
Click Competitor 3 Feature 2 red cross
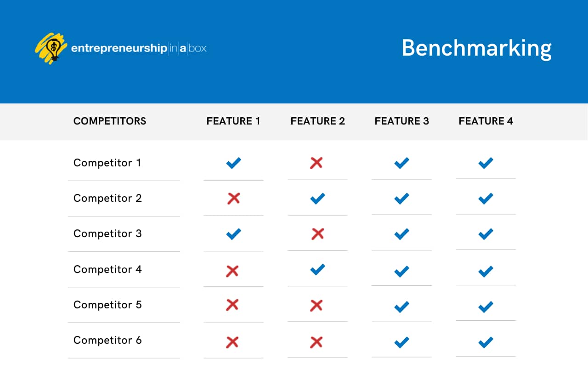317,234
